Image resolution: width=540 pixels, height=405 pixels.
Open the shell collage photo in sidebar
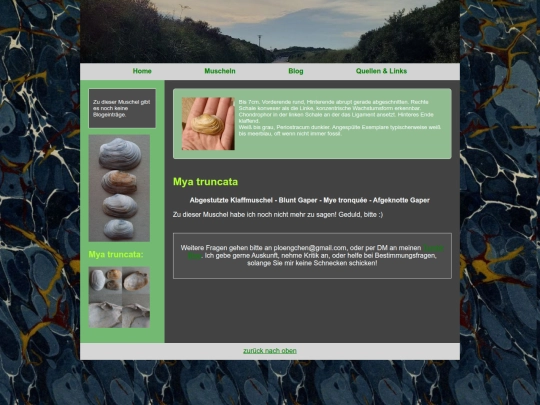[119, 297]
